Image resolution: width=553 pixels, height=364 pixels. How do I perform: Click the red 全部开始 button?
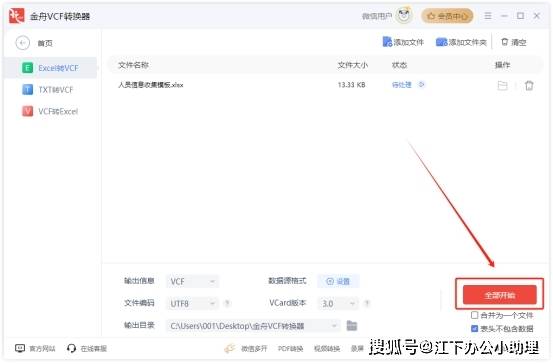499,295
